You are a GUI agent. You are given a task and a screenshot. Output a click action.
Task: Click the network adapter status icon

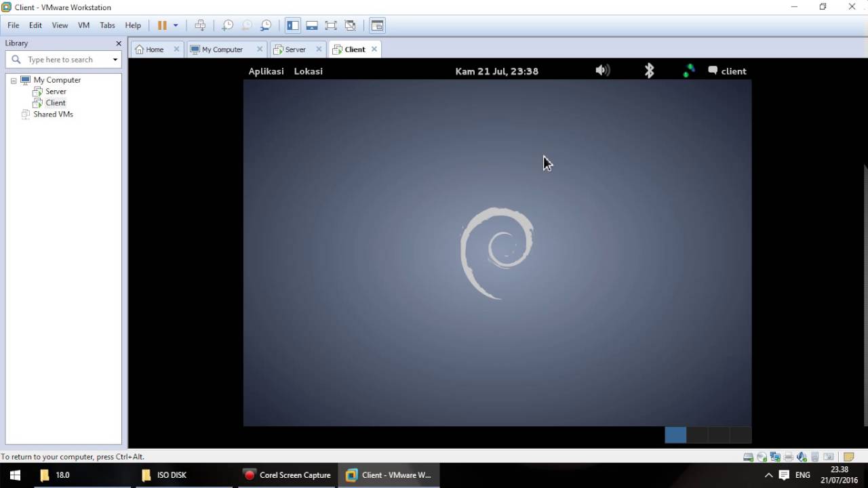click(x=775, y=457)
